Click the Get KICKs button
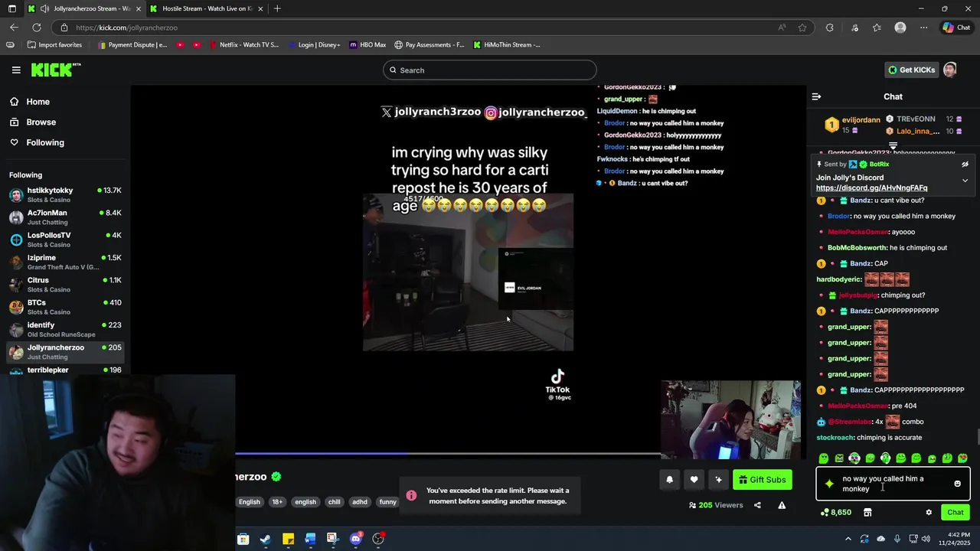The image size is (980, 551). click(x=911, y=70)
